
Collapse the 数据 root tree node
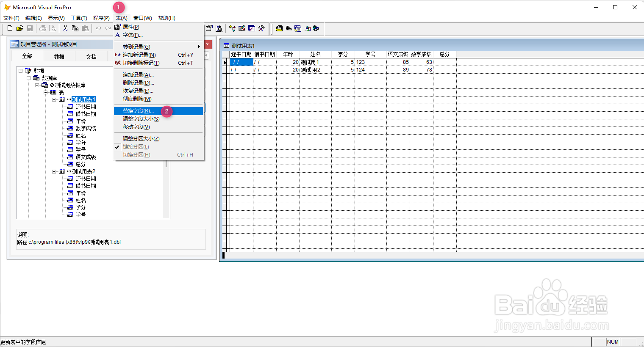20,71
